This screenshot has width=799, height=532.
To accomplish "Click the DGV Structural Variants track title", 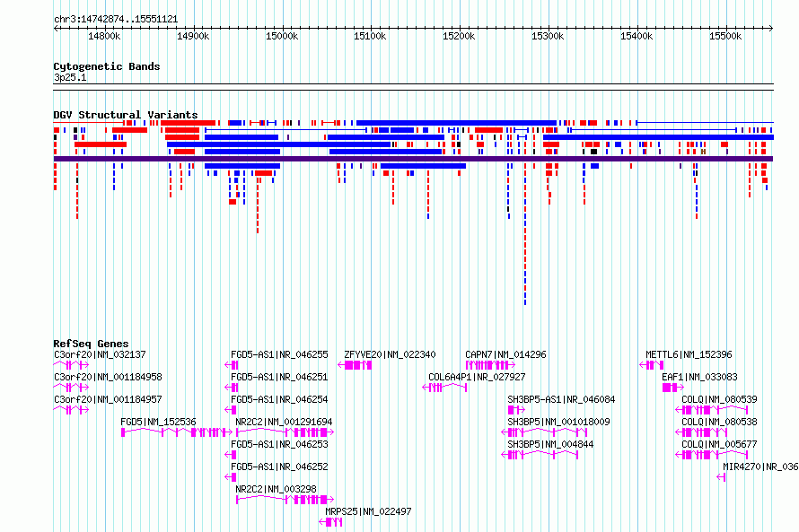I will click(126, 115).
